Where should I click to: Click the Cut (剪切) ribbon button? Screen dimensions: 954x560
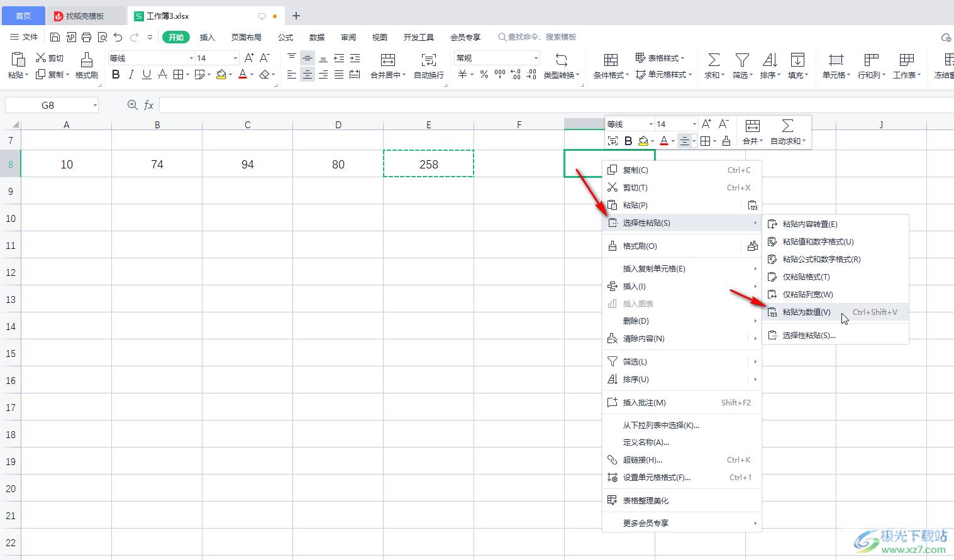click(50, 58)
